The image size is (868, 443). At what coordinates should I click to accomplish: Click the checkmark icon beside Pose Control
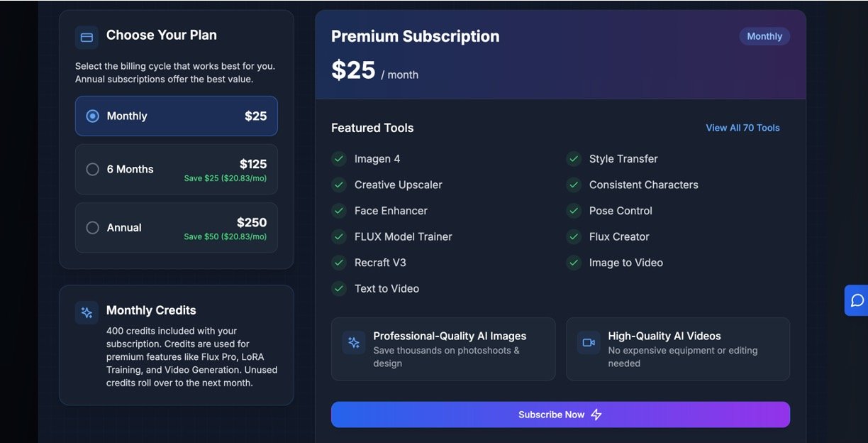(x=574, y=211)
